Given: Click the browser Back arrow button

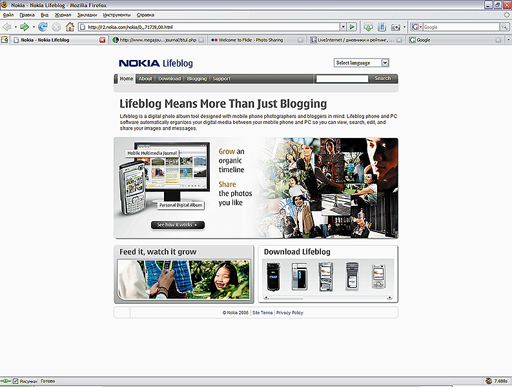Looking at the screenshot, I should click(x=7, y=27).
